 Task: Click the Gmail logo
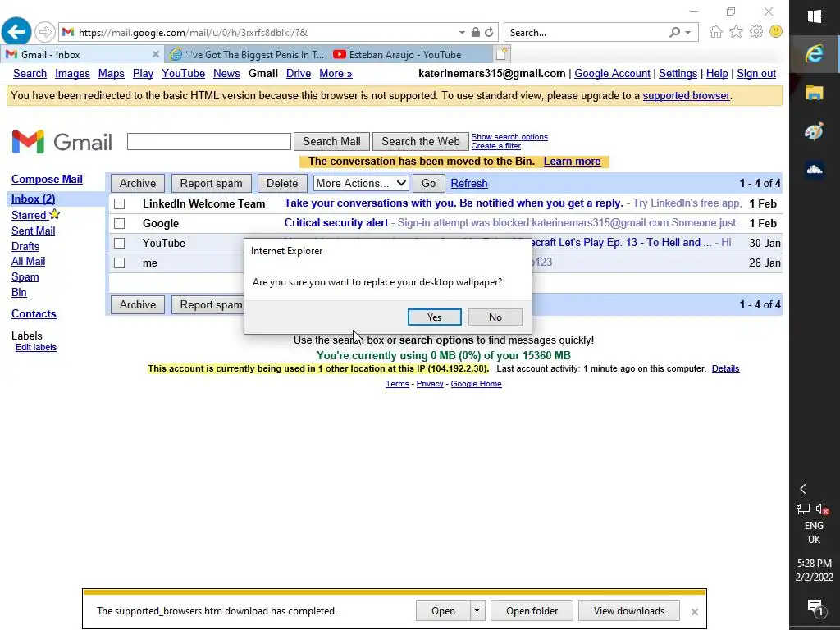(62, 142)
